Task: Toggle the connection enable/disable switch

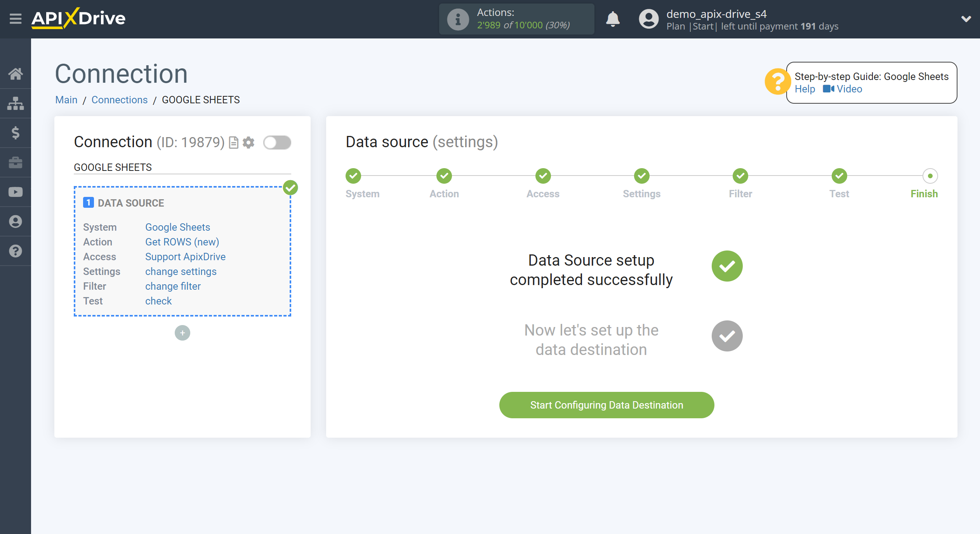Action: (x=277, y=142)
